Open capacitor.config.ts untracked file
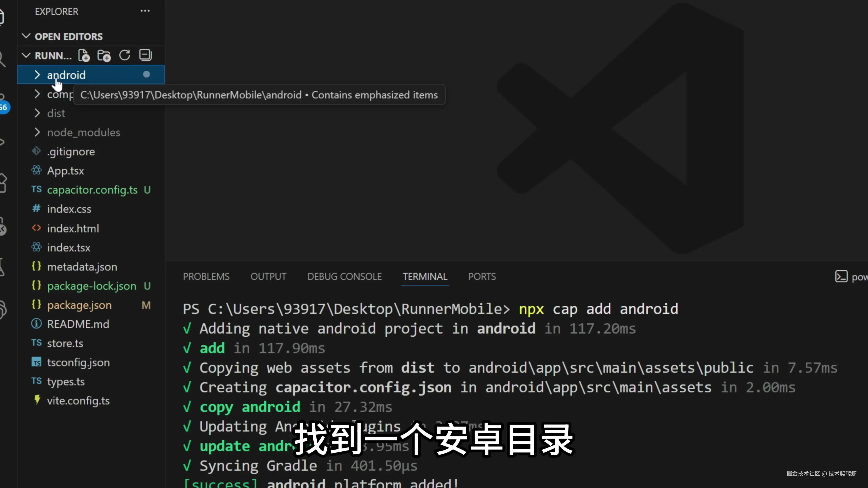The image size is (868, 488). (x=92, y=190)
